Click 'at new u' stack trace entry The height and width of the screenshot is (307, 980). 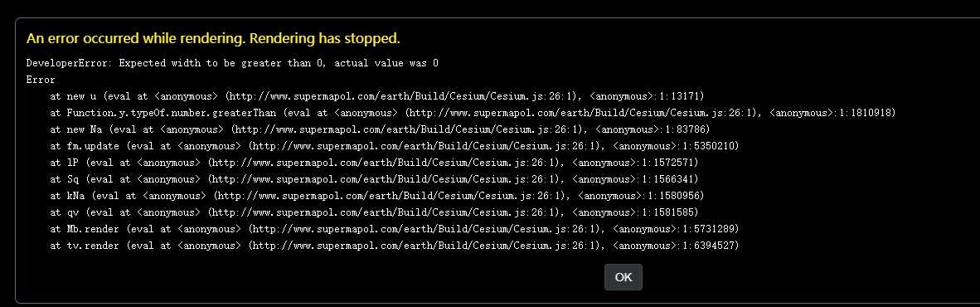point(377,96)
